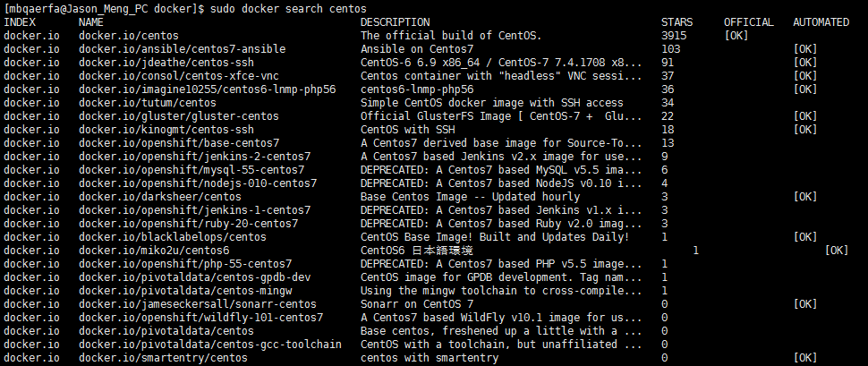The width and height of the screenshot is (868, 366).
Task: Click docker.io/smartentry/centos image name
Action: click(x=163, y=358)
